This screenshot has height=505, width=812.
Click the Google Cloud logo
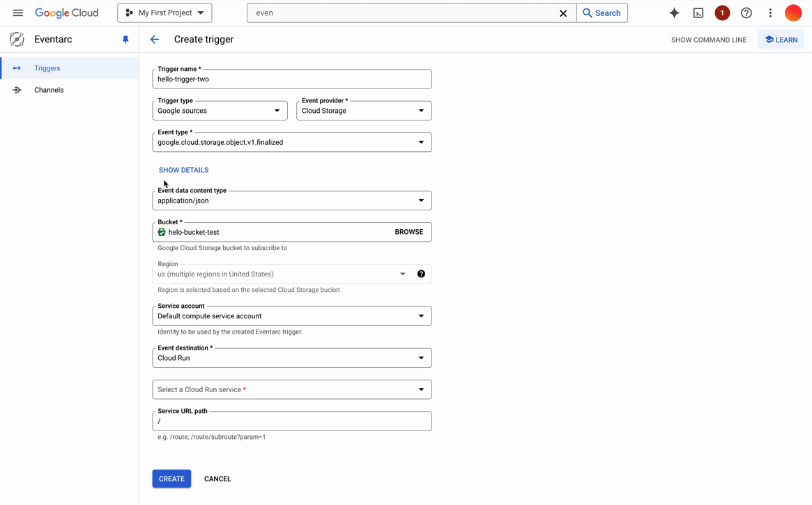point(66,13)
